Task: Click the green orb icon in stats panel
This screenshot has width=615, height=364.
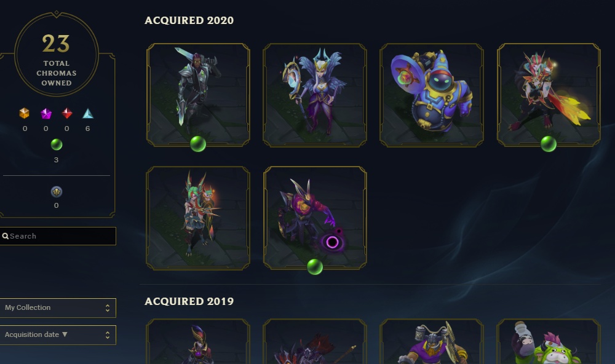Action: [x=57, y=144]
